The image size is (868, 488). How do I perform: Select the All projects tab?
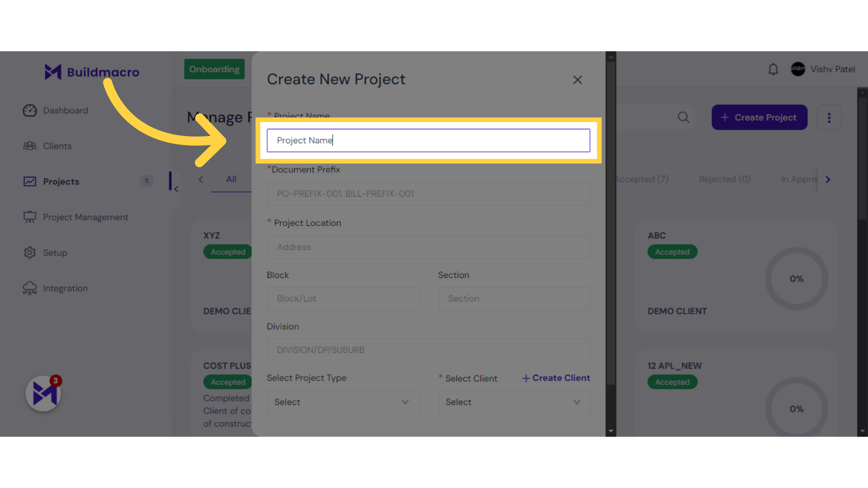(x=231, y=179)
